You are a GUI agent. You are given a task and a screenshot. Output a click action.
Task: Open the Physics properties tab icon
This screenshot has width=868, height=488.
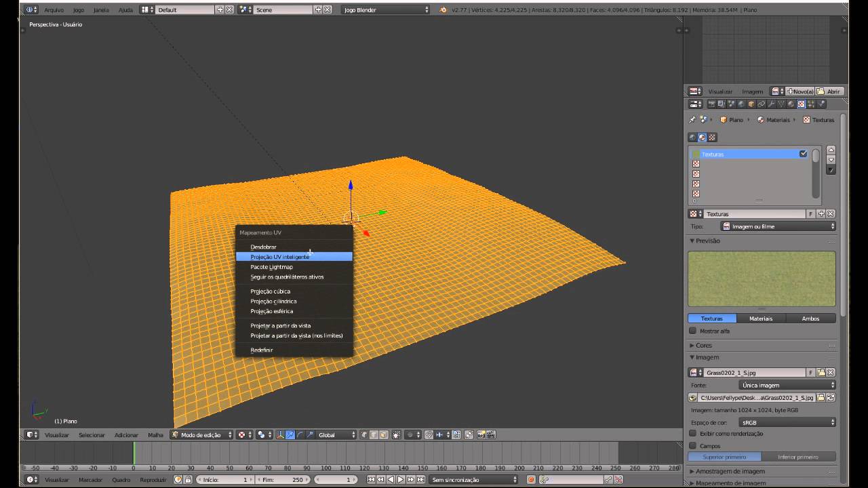click(x=821, y=104)
